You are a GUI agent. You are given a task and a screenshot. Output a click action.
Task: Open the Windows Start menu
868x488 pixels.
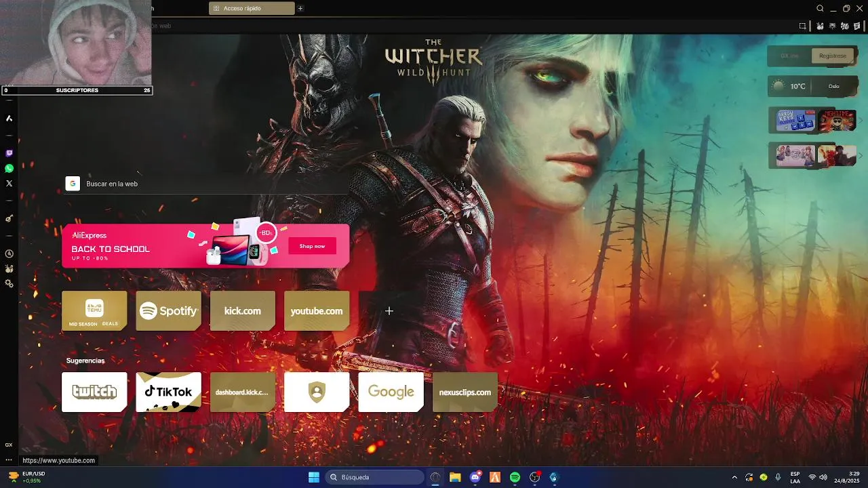[x=314, y=477]
